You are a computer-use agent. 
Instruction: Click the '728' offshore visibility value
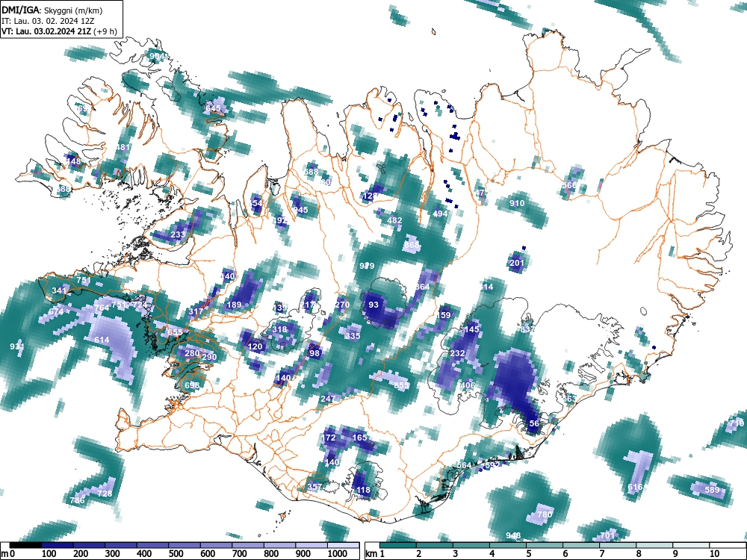tap(105, 494)
